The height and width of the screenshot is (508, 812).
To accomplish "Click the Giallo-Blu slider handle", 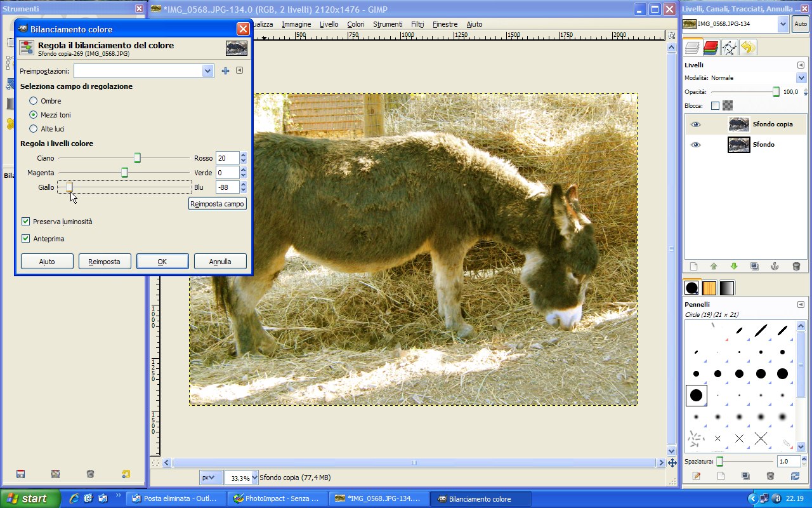I will point(69,187).
